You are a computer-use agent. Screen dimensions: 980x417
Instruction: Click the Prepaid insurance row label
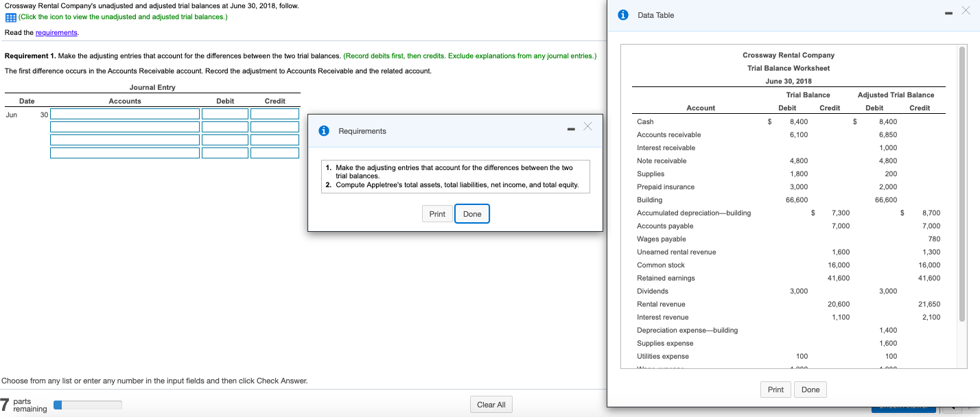coord(666,187)
